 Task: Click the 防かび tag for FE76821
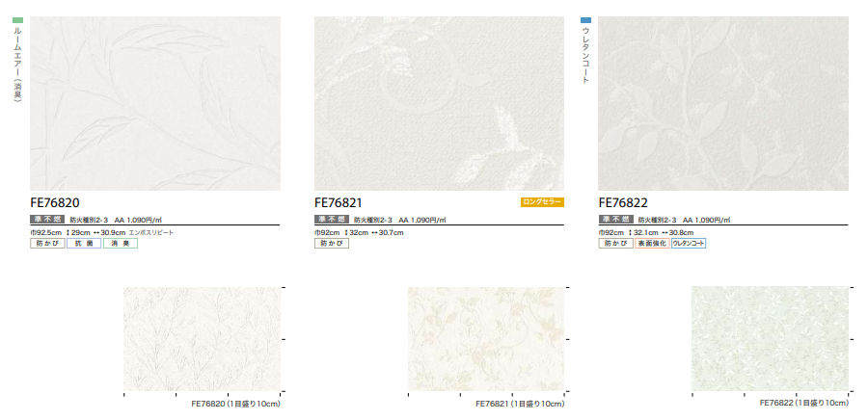coord(331,244)
